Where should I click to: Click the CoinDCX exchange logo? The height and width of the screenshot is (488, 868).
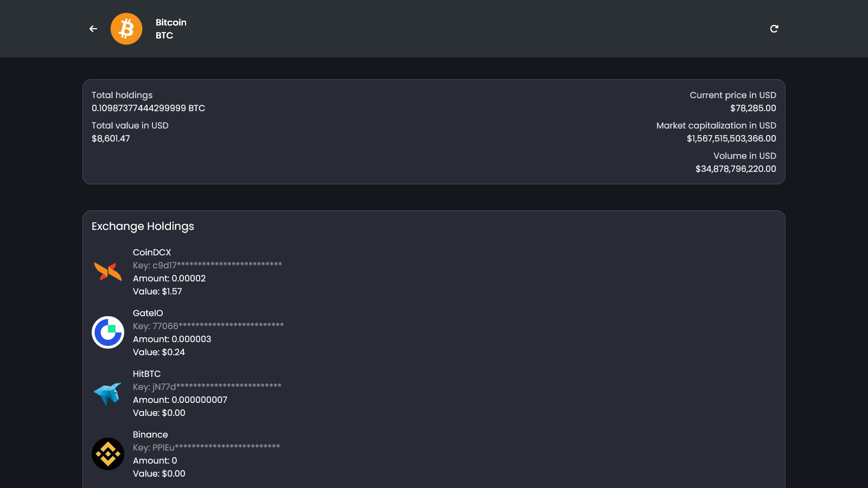[108, 272]
